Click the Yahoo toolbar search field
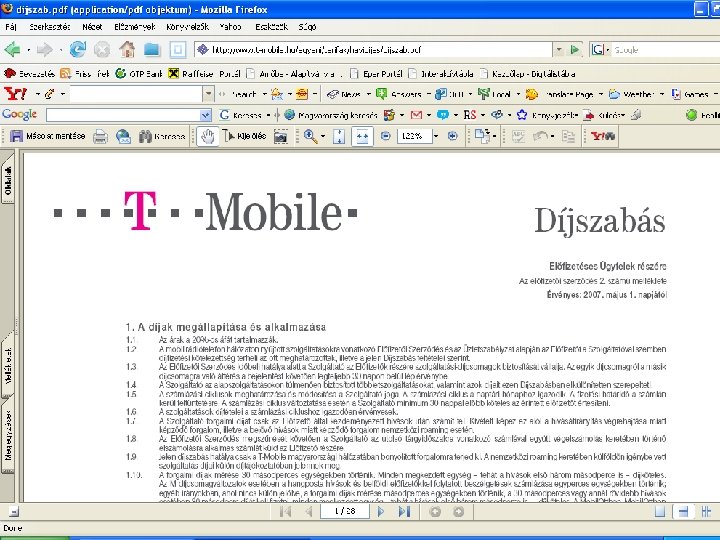The image size is (720, 540). 136,94
